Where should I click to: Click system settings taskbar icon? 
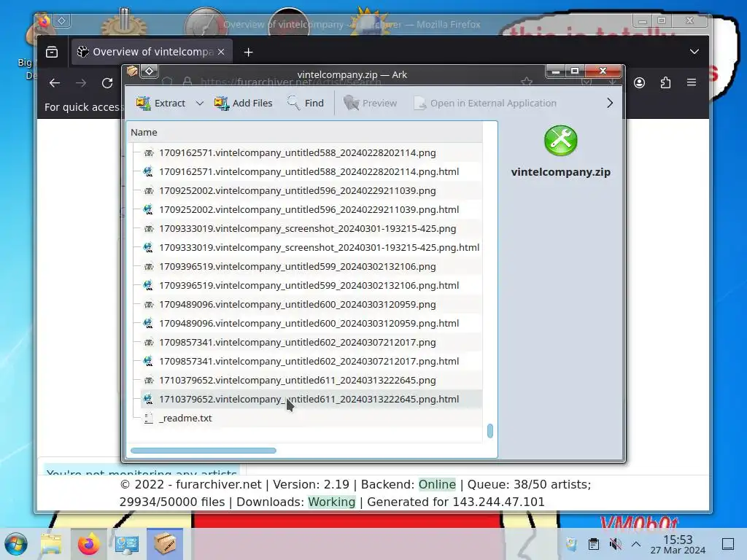[x=126, y=544]
